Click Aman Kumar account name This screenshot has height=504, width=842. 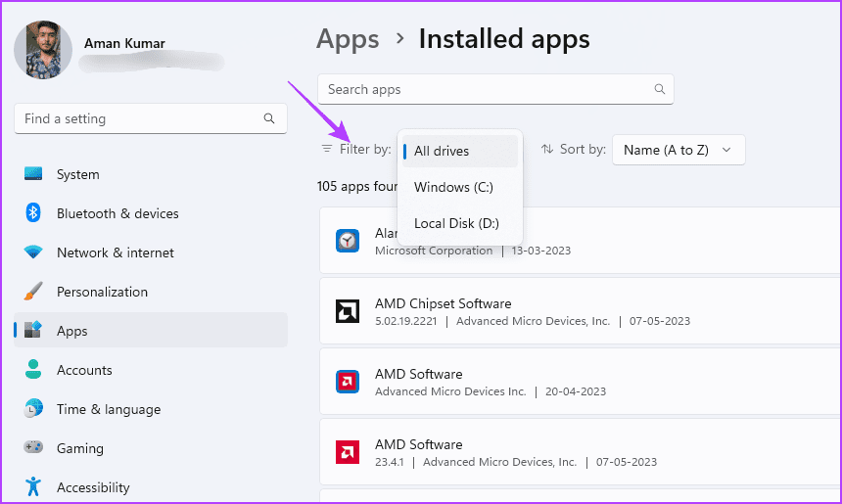click(124, 43)
